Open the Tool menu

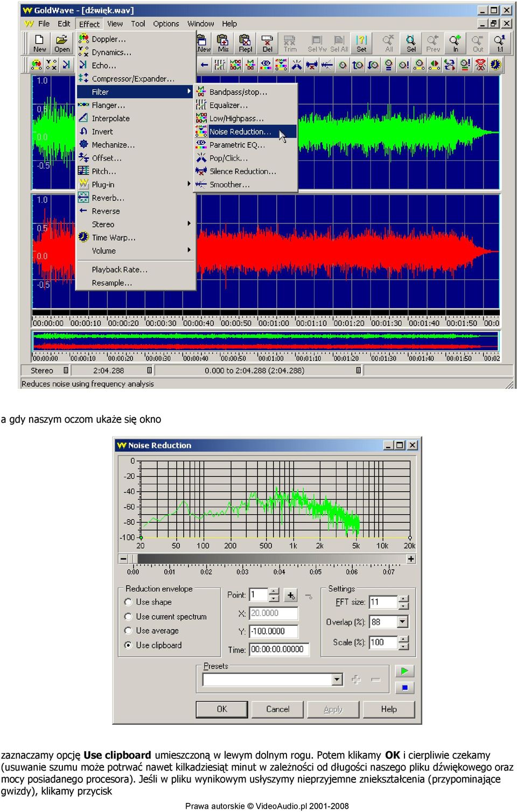(138, 24)
